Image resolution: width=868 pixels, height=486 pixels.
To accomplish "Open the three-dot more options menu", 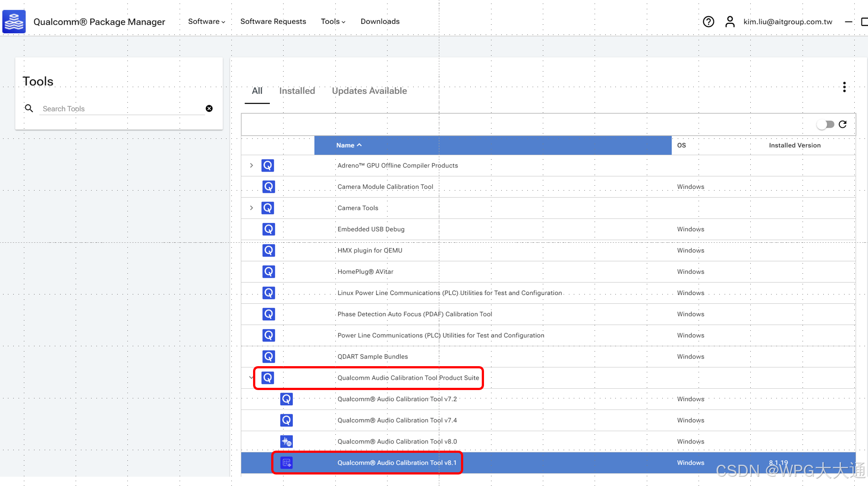I will click(844, 87).
